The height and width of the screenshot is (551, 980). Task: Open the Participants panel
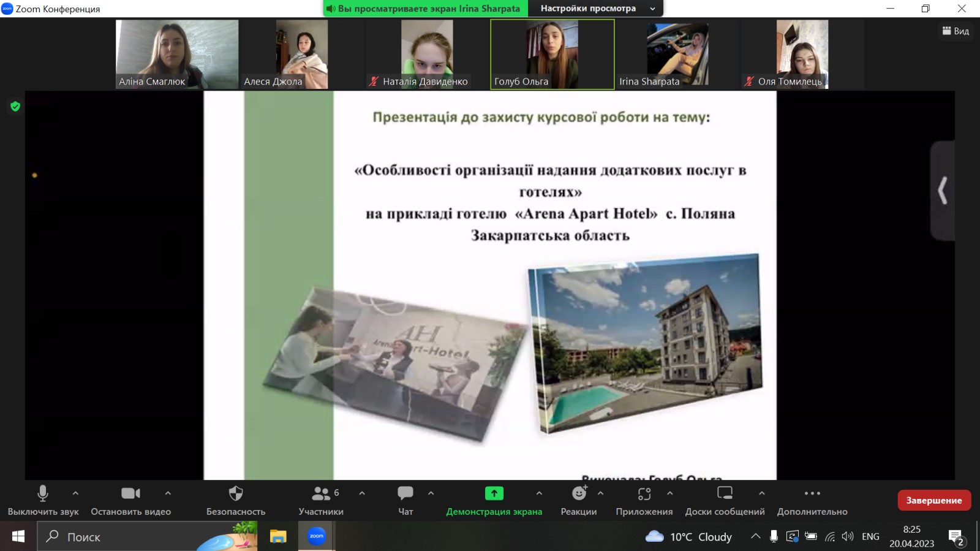321,494
